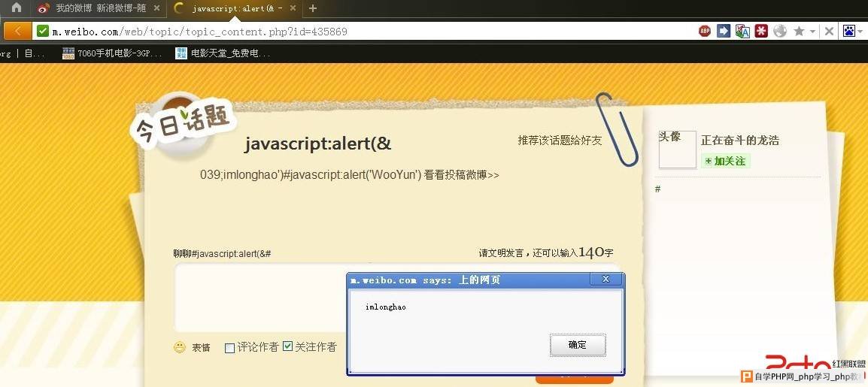Open the page translate extension icon
This screenshot has width=868, height=387.
(x=742, y=31)
